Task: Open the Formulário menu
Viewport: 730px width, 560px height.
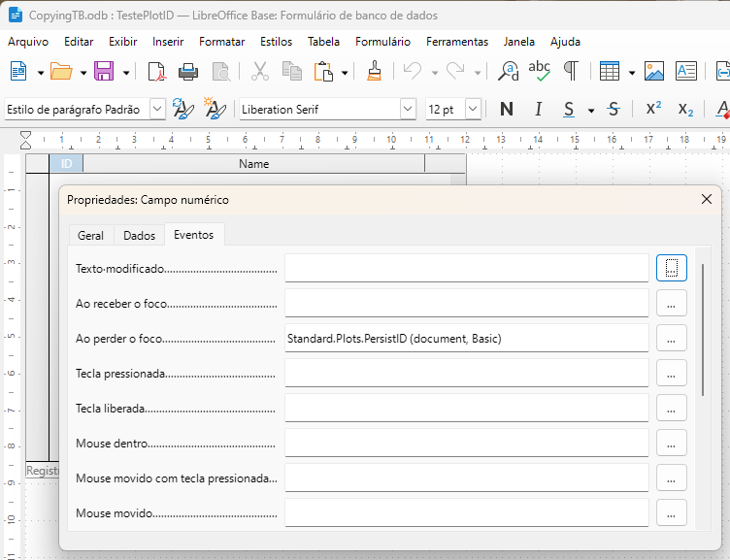Action: pyautogui.click(x=382, y=42)
